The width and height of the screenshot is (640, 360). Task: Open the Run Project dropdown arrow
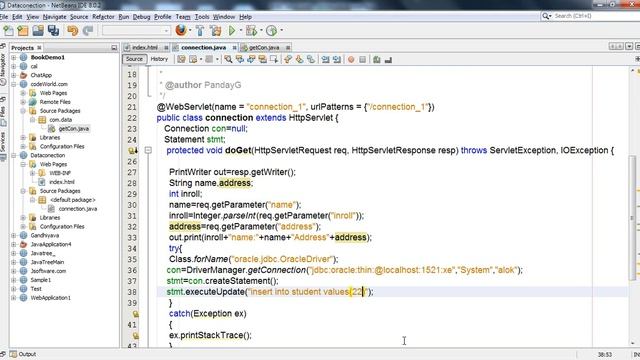pyautogui.click(x=241, y=30)
